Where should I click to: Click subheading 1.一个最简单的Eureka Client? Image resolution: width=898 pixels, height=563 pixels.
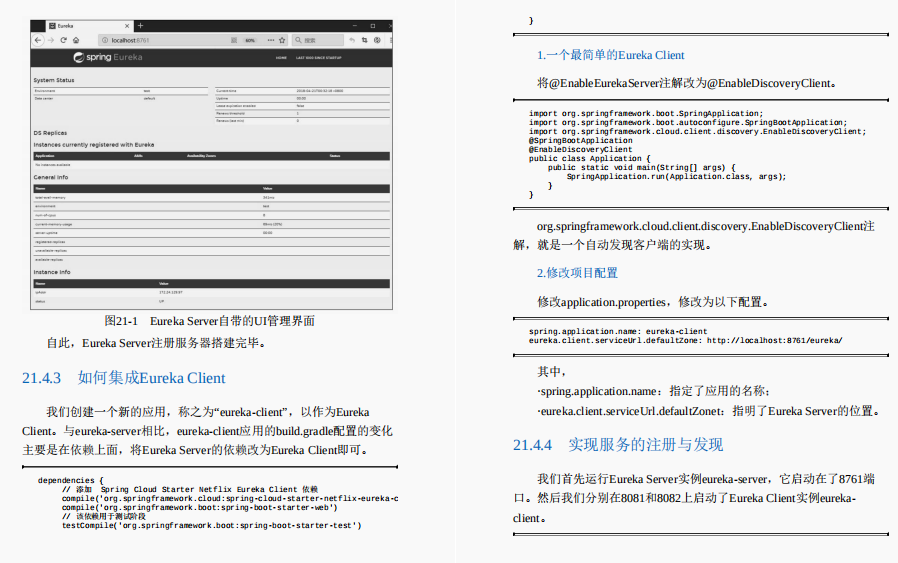coord(611,55)
